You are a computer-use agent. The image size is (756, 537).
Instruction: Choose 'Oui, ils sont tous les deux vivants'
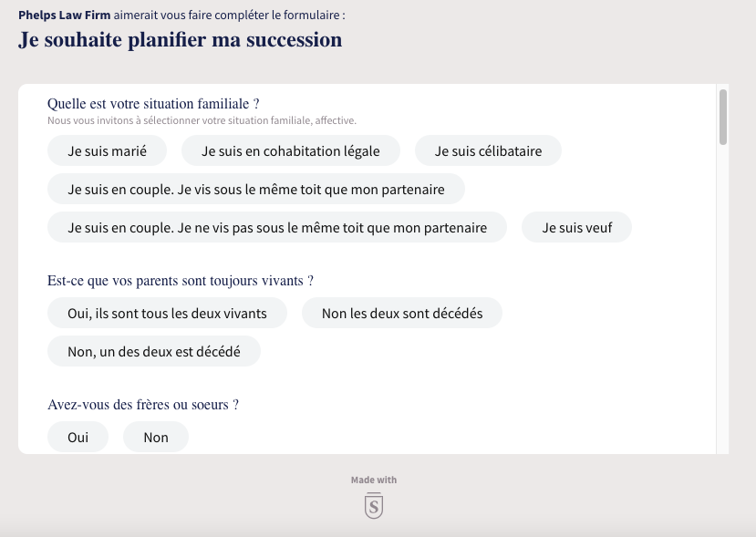pos(167,313)
